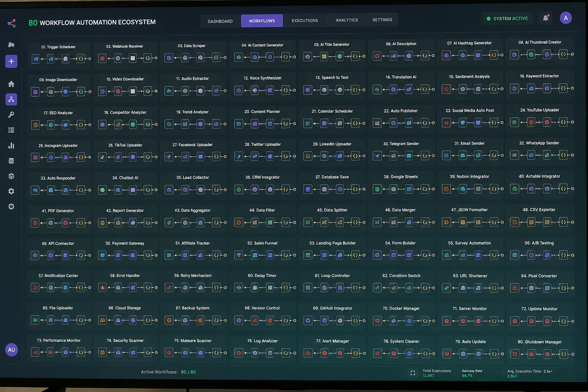Viewport: 588px width, 392px height.
Task: Open the Settings tab
Action: (x=382, y=20)
